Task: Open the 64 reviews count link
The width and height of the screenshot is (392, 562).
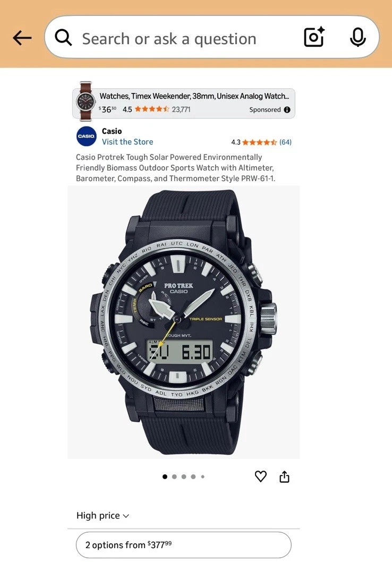Action: (x=285, y=142)
